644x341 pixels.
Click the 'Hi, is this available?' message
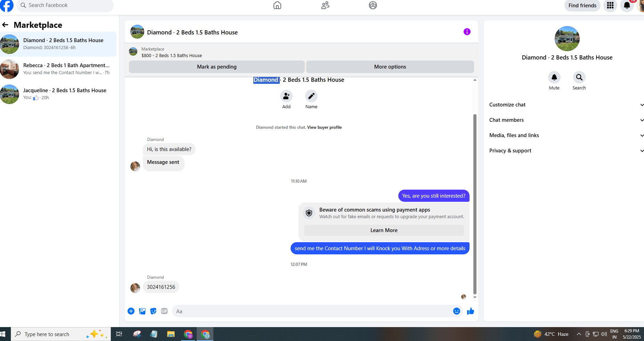169,149
